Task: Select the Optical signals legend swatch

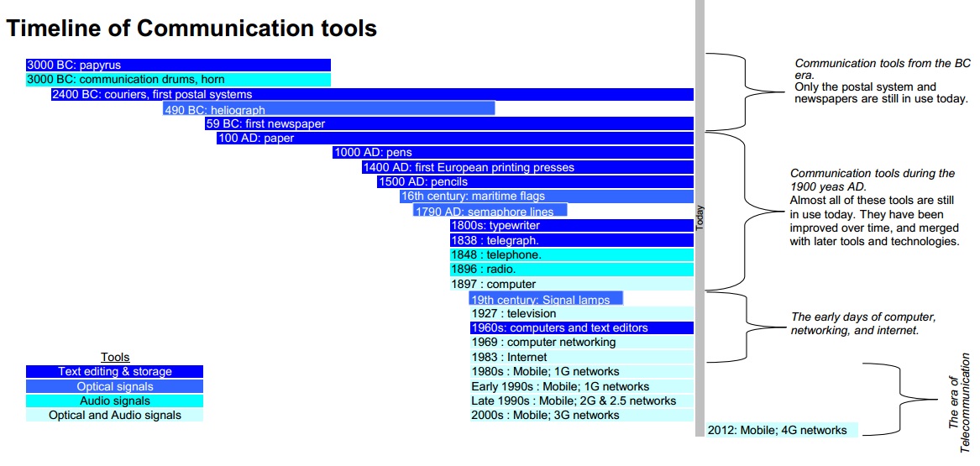Action: coord(114,386)
